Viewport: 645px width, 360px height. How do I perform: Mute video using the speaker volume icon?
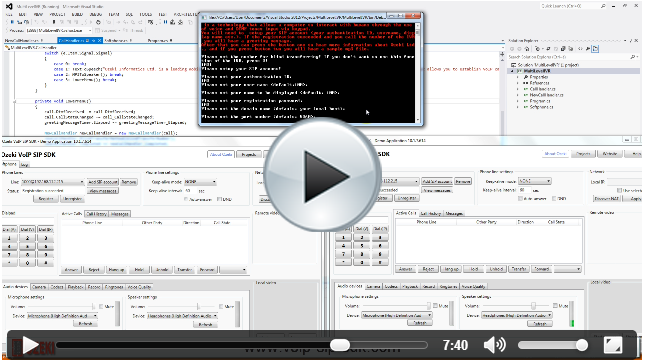(494, 345)
